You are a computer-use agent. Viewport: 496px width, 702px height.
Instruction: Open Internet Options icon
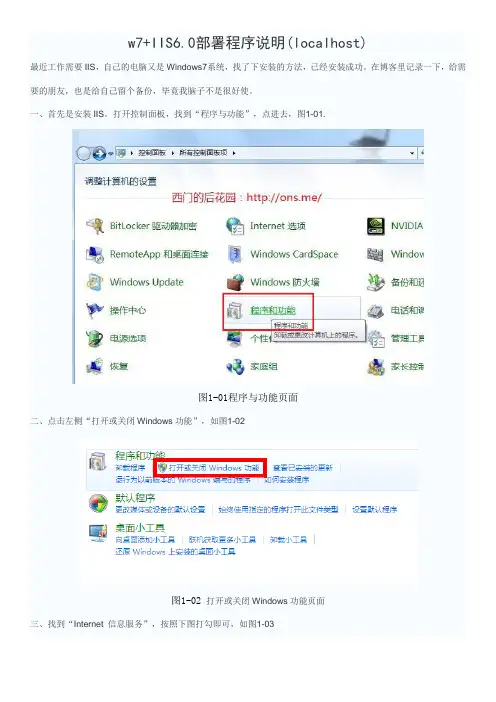pyautogui.click(x=235, y=226)
